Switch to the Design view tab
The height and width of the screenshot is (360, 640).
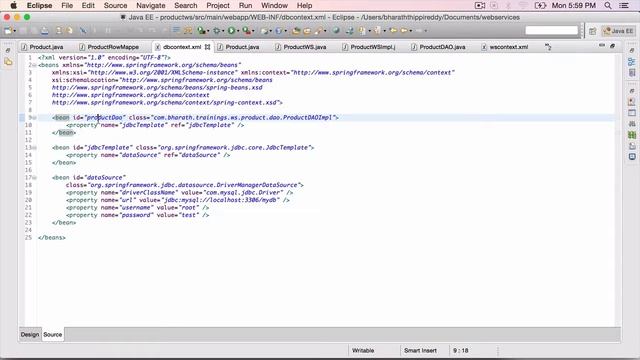pyautogui.click(x=30, y=334)
